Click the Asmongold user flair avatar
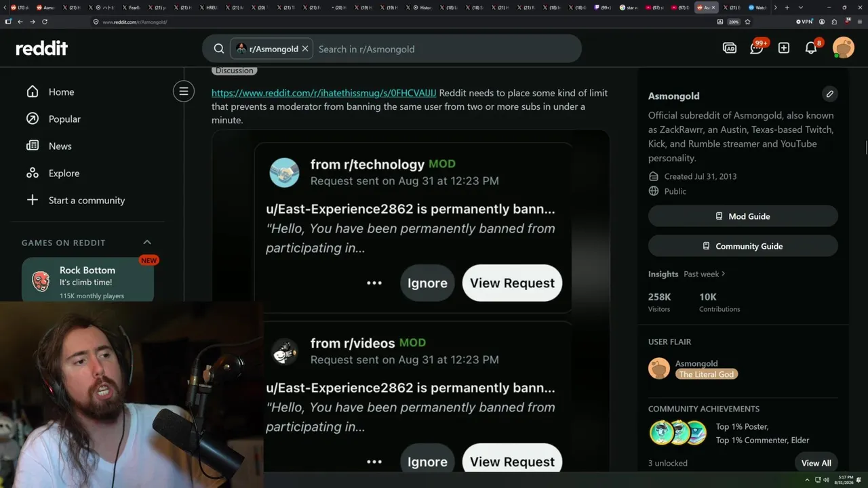This screenshot has width=868, height=488. click(659, 368)
